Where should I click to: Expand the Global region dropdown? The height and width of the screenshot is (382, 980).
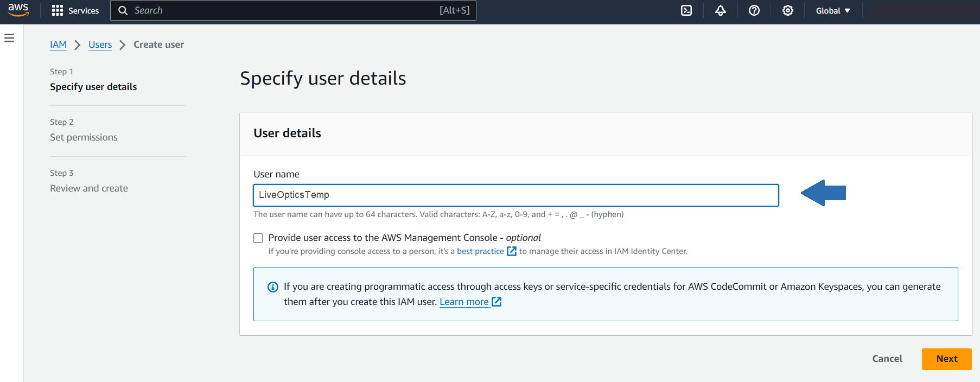coord(833,10)
